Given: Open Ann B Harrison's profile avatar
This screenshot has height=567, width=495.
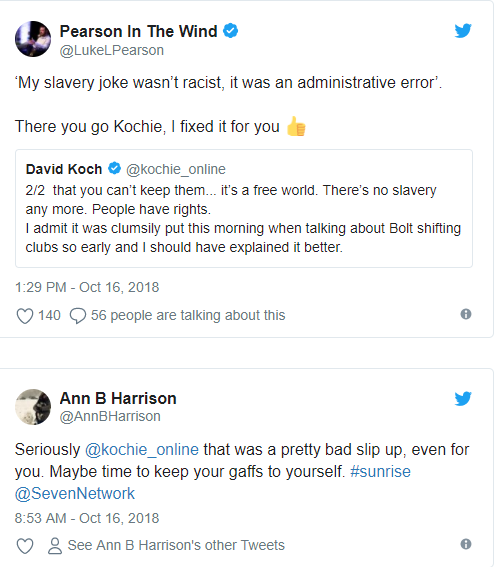Looking at the screenshot, I should tap(33, 407).
